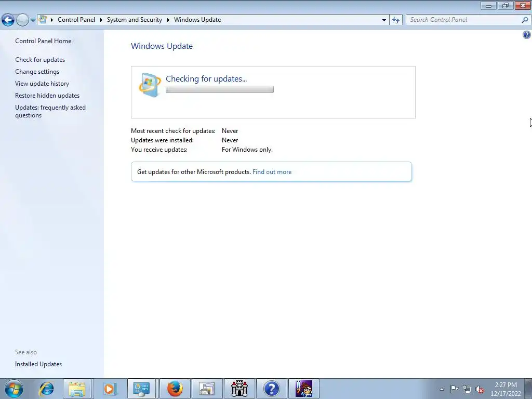Open Restore hidden updates
Screen dimensions: 532x399
click(x=47, y=96)
